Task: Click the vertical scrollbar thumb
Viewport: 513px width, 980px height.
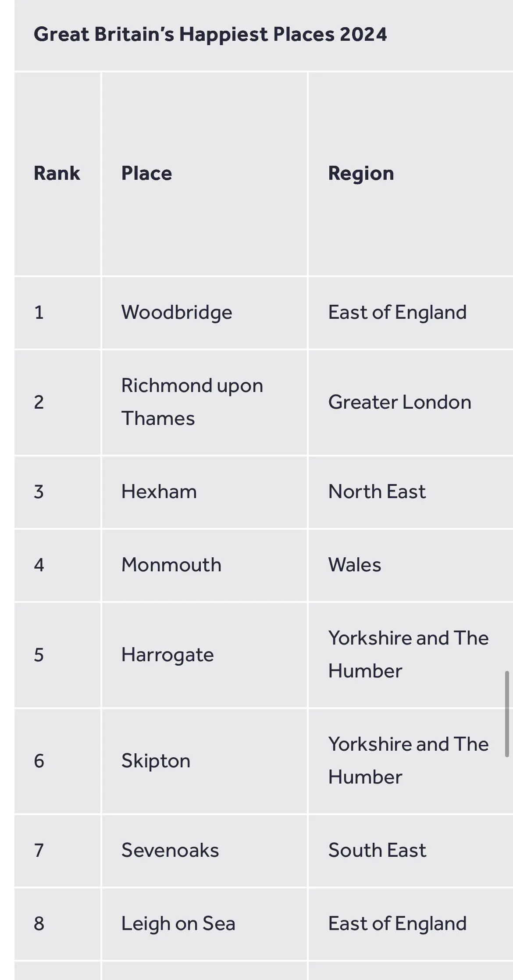Action: click(507, 713)
